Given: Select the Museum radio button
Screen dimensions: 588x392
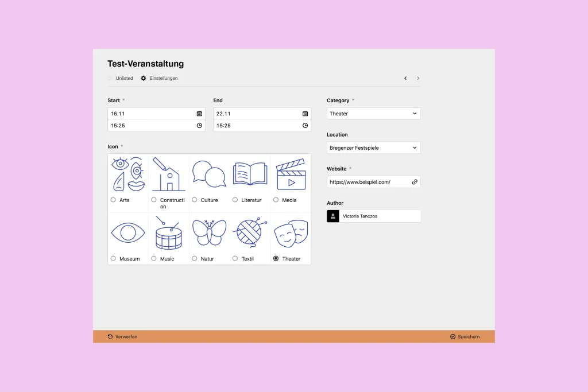Looking at the screenshot, I should pos(113,258).
